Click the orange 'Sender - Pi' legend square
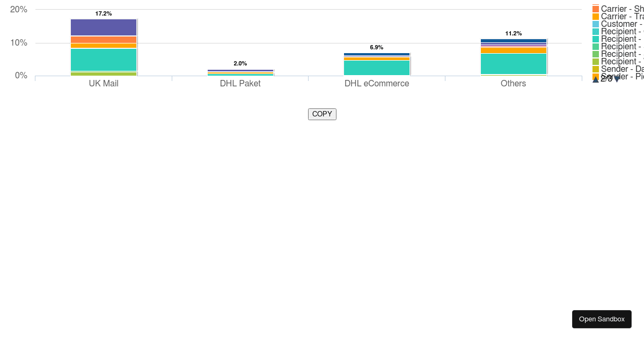Screen dimensions: 644x338 [x=596, y=77]
